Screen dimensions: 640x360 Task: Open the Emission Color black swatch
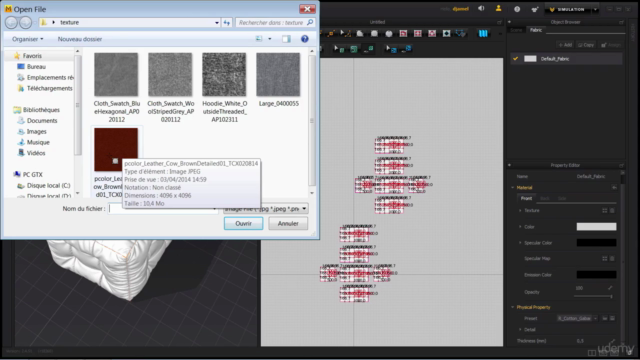pyautogui.click(x=596, y=275)
